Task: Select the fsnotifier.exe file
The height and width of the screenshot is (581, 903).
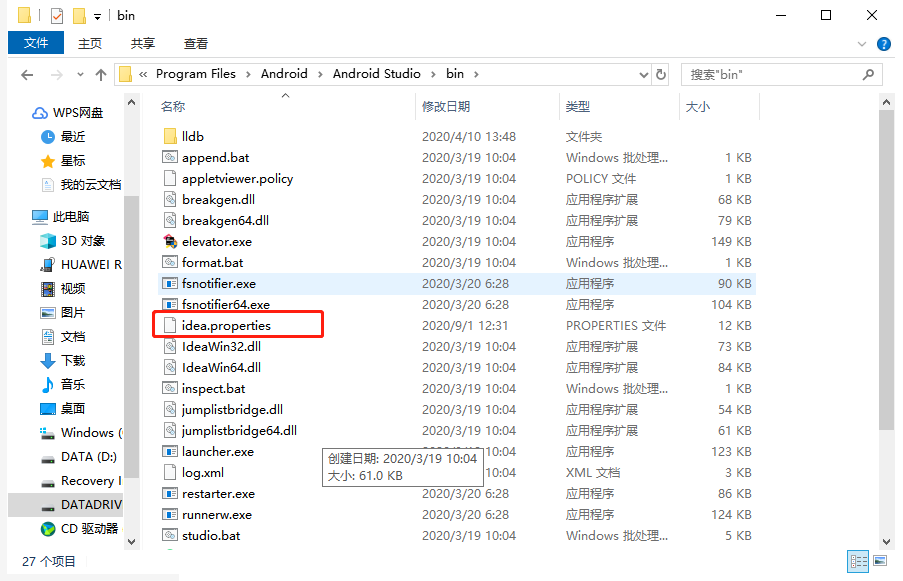Action: tap(218, 283)
